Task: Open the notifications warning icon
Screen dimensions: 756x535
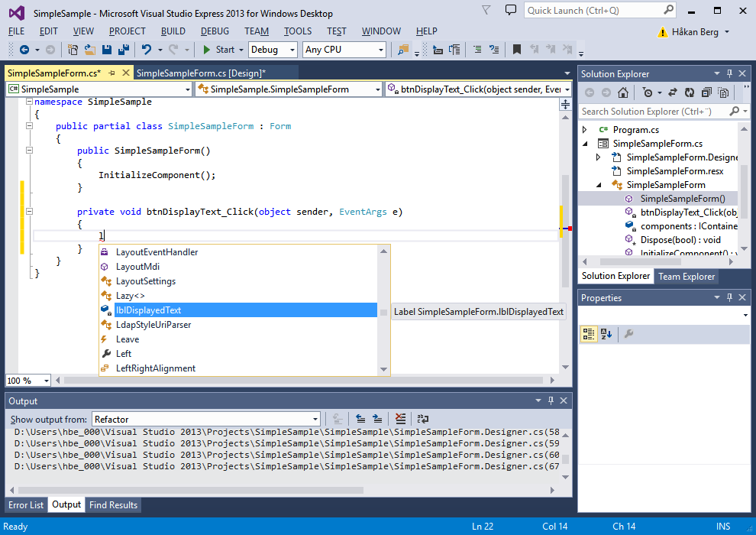Action: click(663, 32)
